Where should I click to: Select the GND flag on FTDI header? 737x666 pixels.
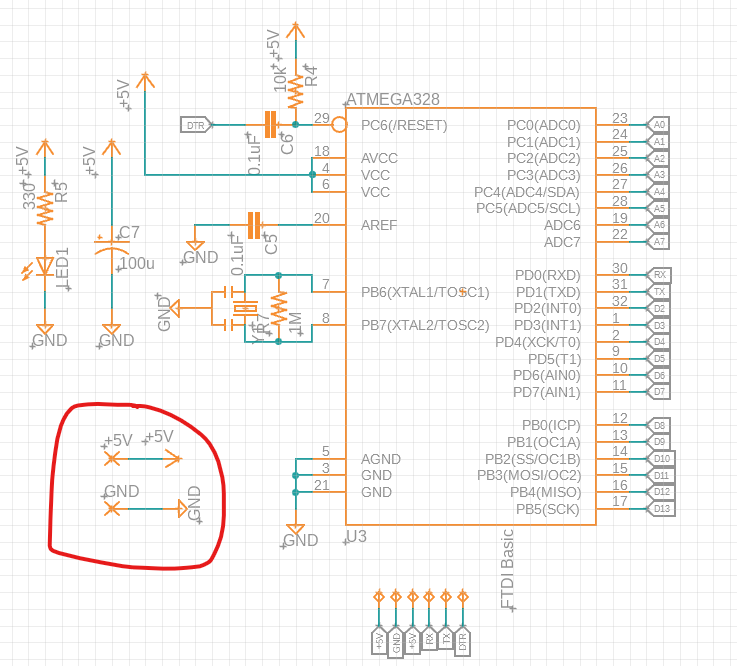[x=395, y=639]
